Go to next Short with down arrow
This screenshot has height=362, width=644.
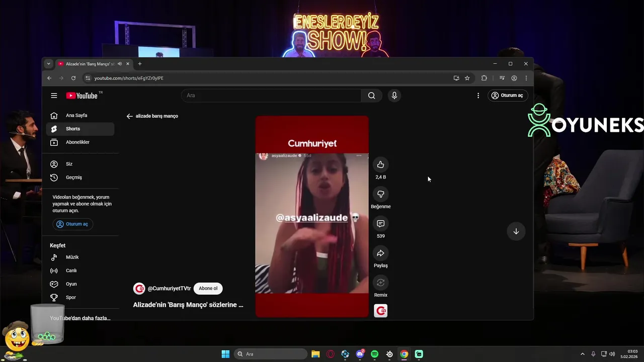516,231
